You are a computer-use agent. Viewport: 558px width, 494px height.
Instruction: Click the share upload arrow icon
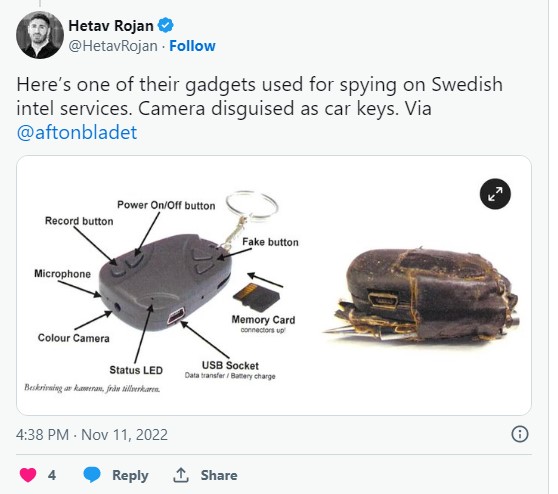(181, 475)
